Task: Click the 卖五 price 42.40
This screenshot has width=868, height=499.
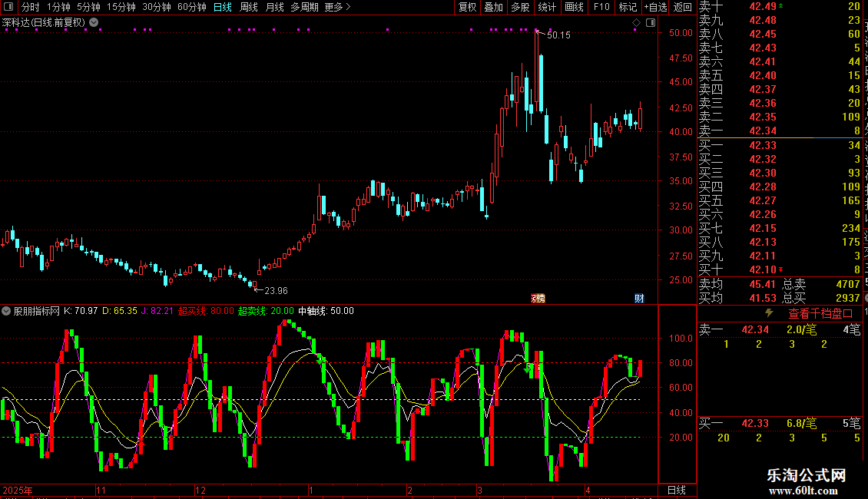Action: click(763, 75)
